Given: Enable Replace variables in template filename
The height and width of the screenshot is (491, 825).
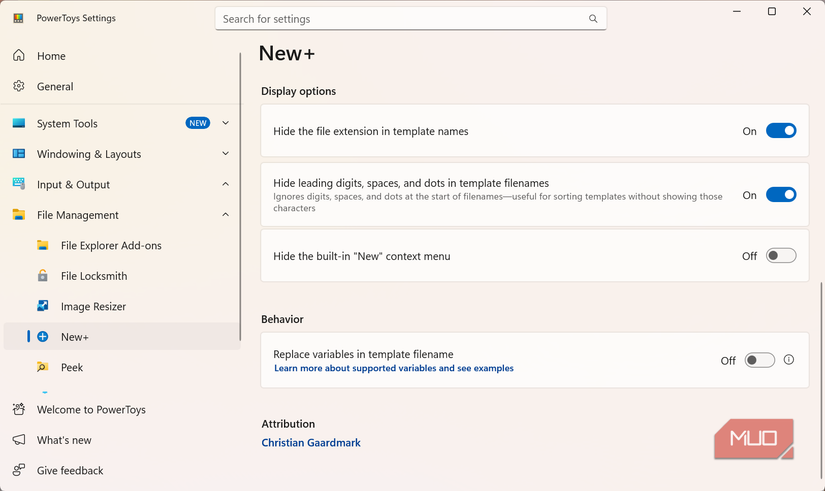Looking at the screenshot, I should (759, 360).
